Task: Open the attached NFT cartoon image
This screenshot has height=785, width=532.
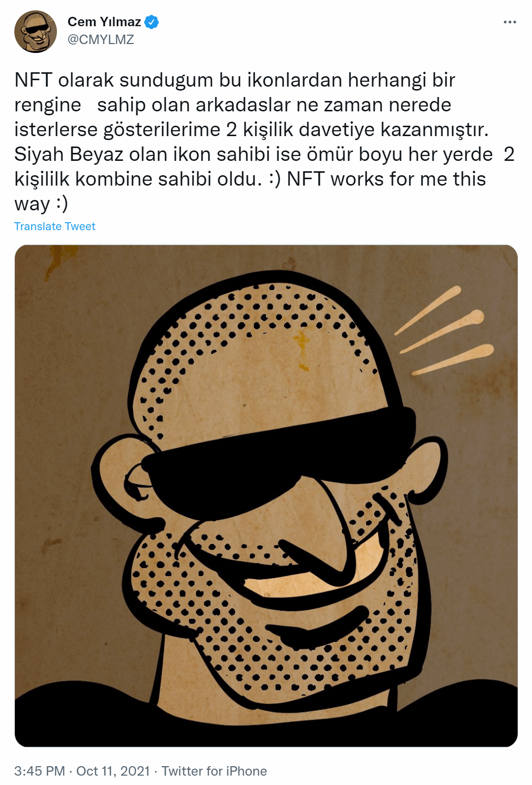Action: tap(266, 495)
